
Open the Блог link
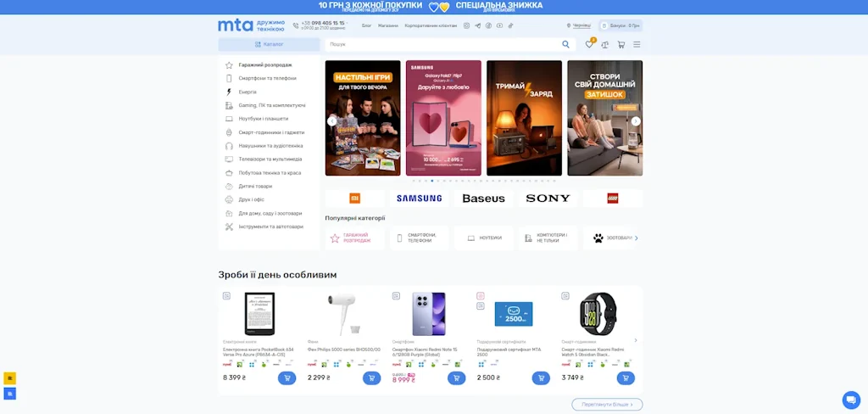[366, 25]
